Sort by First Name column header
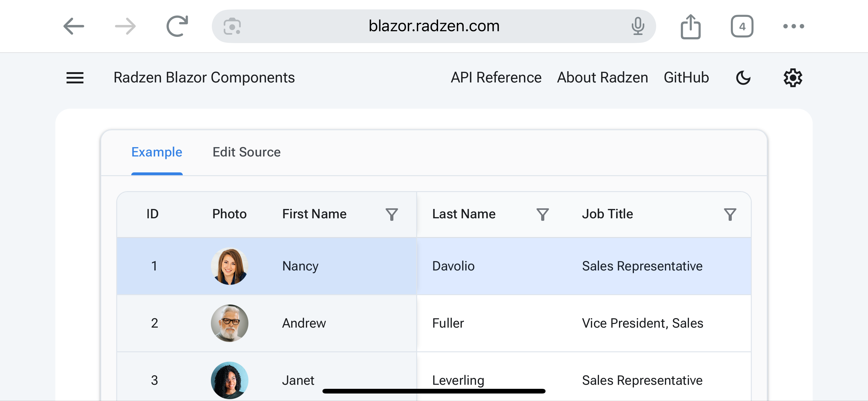868x401 pixels. (314, 214)
